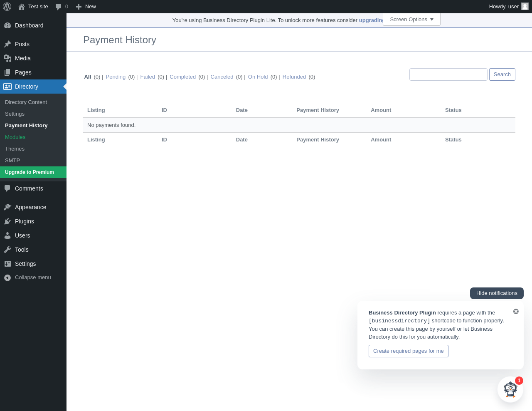Click the WordPress logo icon
The height and width of the screenshot is (411, 532).
click(x=7, y=7)
